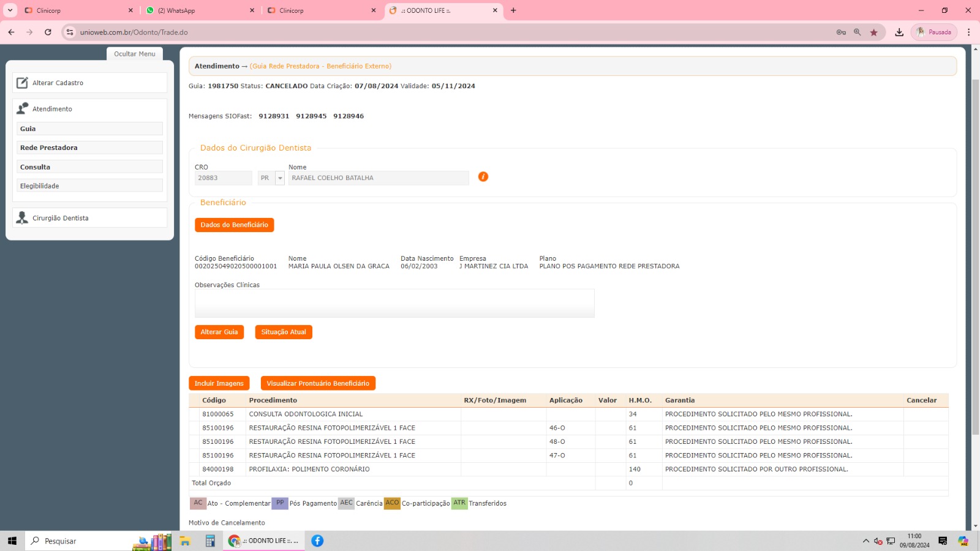Image resolution: width=980 pixels, height=551 pixels.
Task: Click the Dados do Beneficiário button
Action: tap(235, 225)
